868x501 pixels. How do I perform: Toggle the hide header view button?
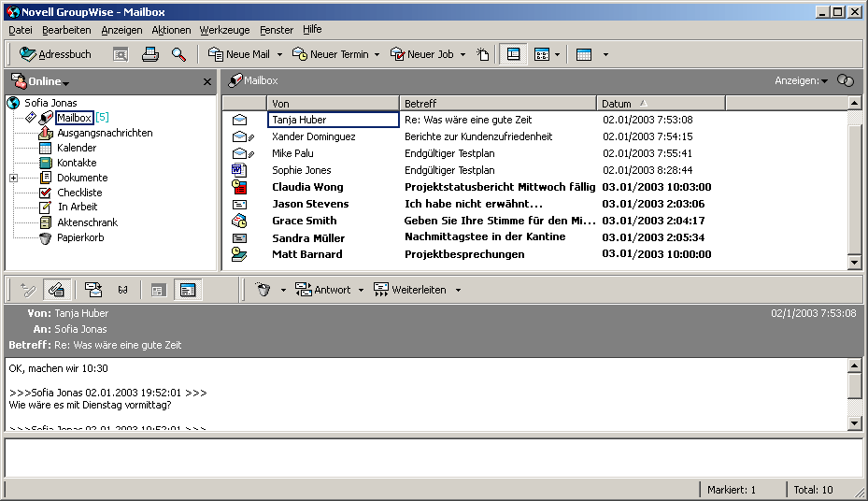pyautogui.click(x=158, y=290)
